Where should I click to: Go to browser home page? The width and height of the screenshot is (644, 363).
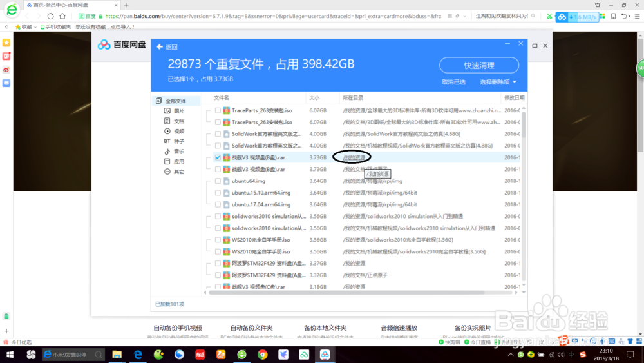click(62, 16)
